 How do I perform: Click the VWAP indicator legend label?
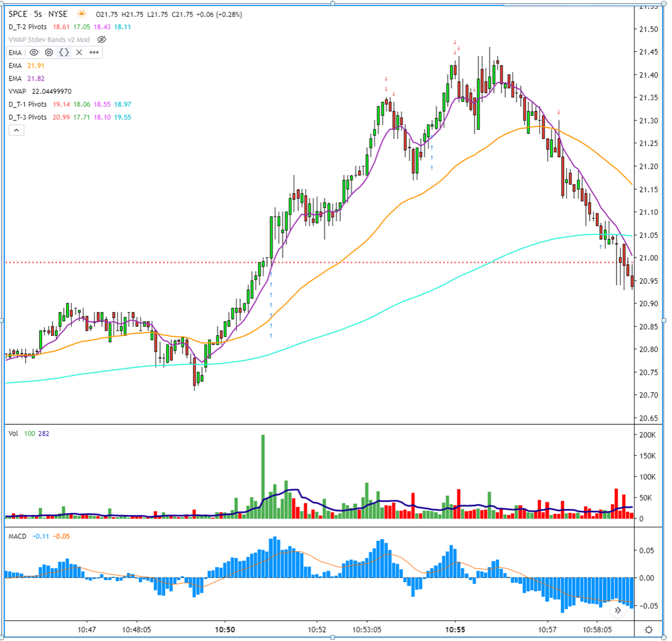[x=17, y=91]
